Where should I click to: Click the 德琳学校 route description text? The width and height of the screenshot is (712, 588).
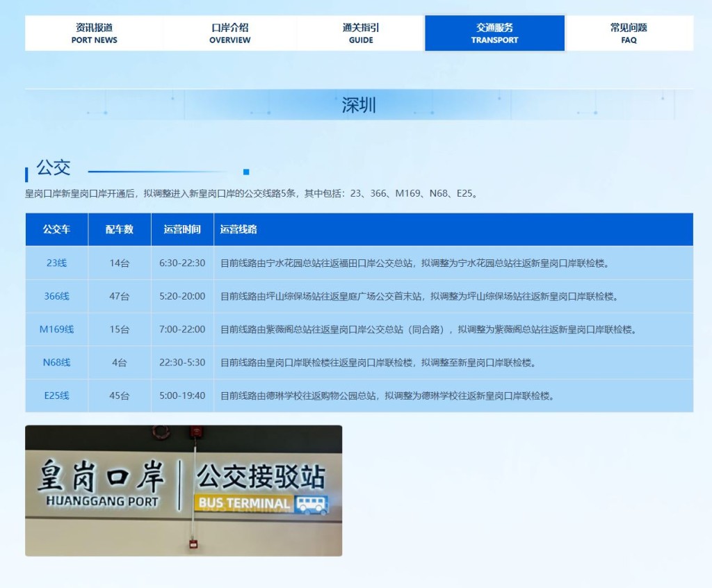pyautogui.click(x=388, y=395)
